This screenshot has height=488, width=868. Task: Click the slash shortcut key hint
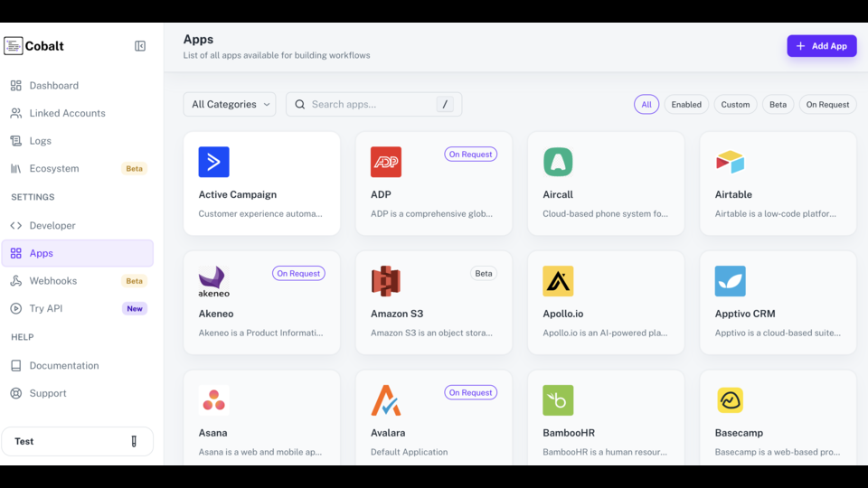[445, 104]
